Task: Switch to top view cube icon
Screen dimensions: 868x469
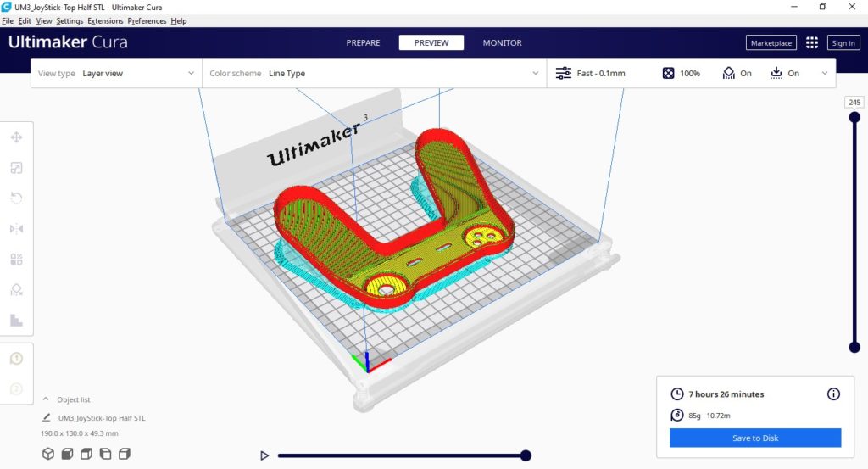Action: coord(86,454)
